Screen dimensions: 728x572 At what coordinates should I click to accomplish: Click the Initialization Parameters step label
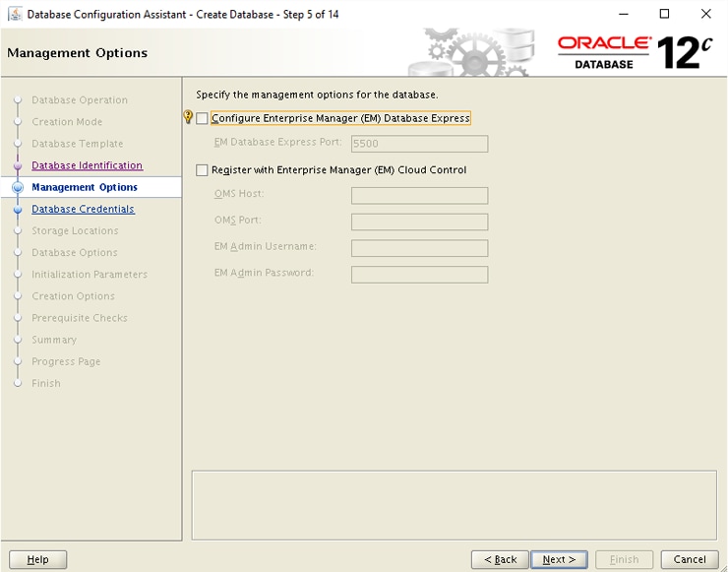click(x=90, y=275)
